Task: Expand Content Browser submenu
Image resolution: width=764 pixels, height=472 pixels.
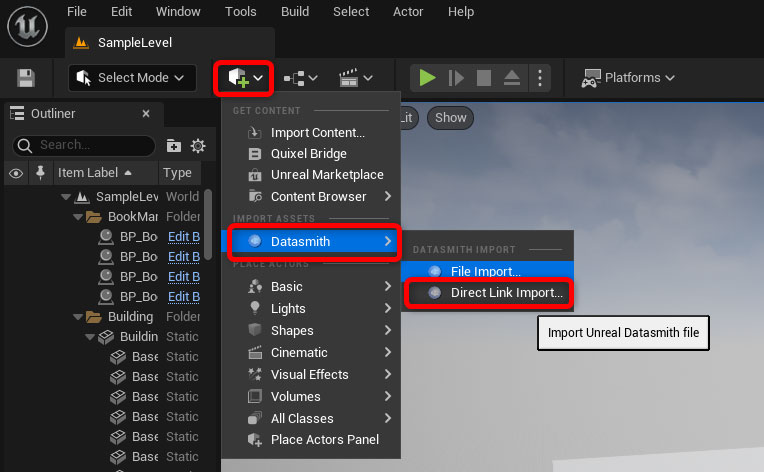Action: [311, 197]
